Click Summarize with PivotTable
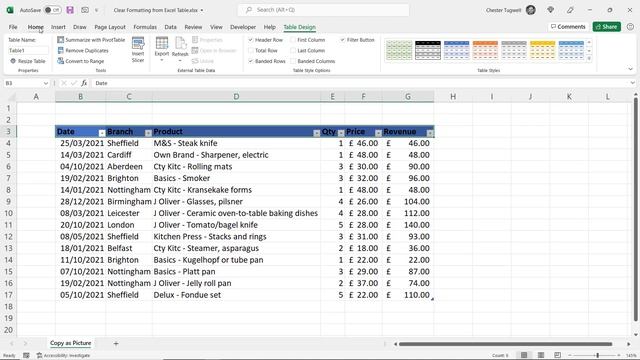Screen dimensions: 640x360 click(91, 40)
